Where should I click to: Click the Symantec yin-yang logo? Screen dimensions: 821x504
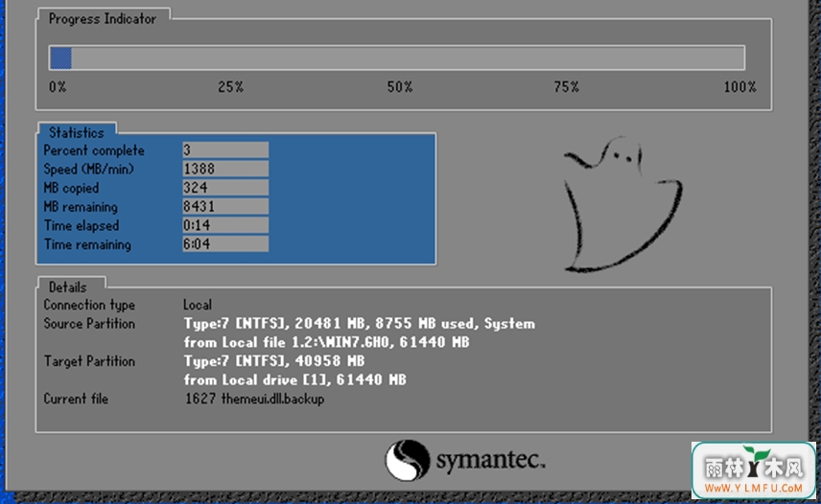point(408,460)
